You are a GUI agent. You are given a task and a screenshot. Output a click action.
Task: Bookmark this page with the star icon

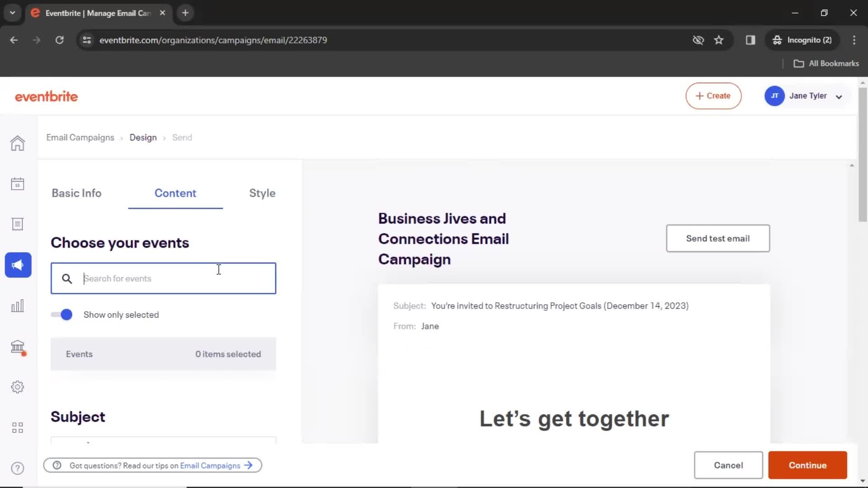click(x=719, y=40)
